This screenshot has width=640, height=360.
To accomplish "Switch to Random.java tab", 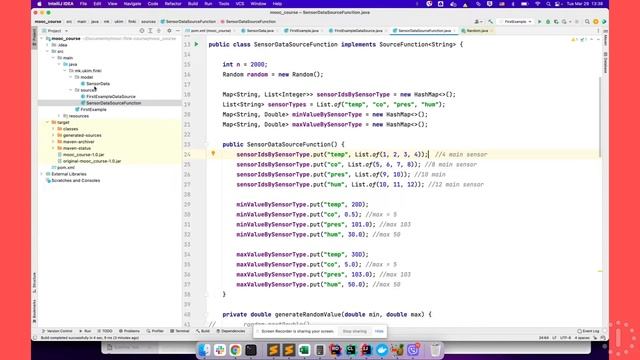I will (x=476, y=31).
